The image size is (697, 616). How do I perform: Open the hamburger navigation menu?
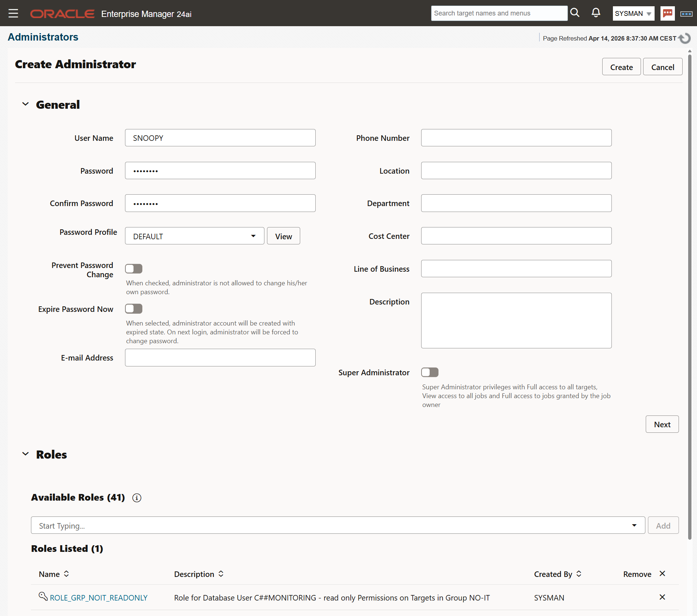[13, 13]
